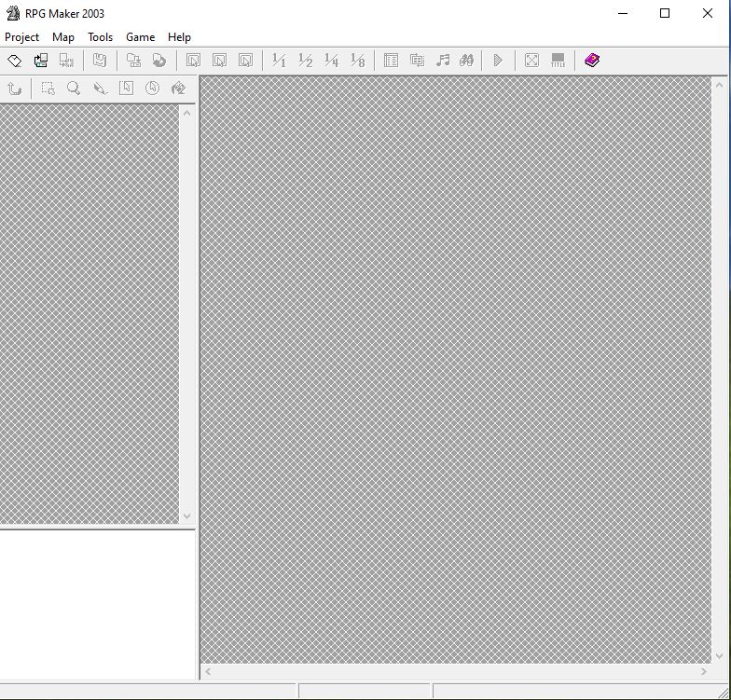Open the Map menu
The height and width of the screenshot is (700, 731).
63,37
